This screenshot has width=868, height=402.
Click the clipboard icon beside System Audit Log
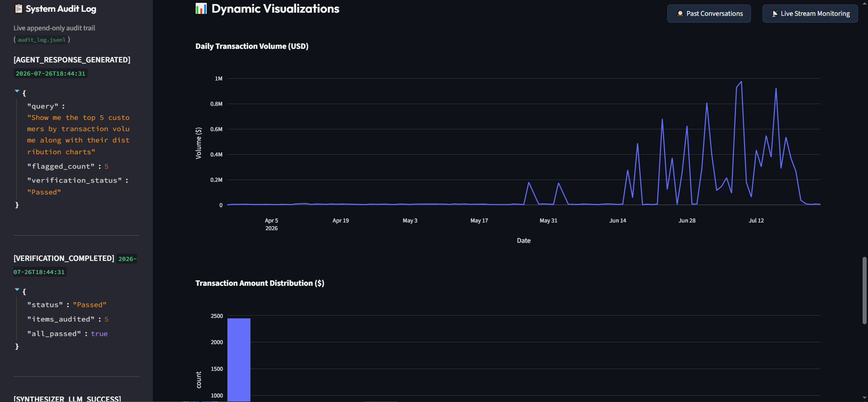point(19,9)
